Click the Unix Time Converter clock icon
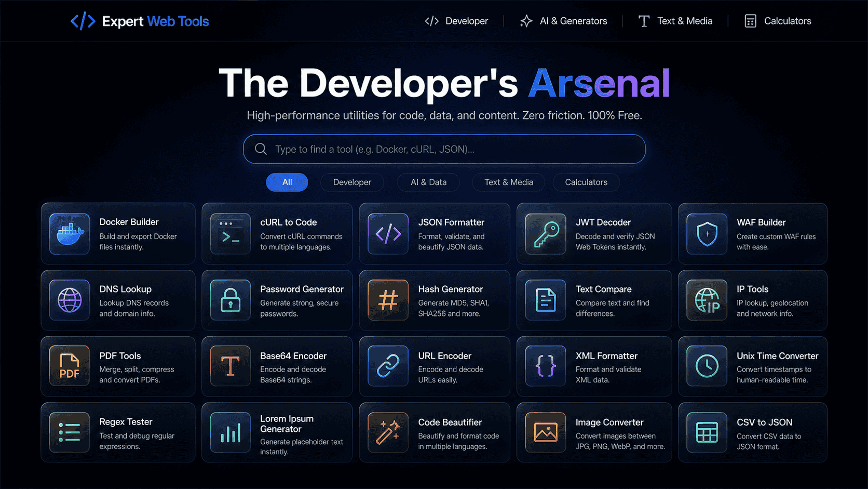The image size is (868, 489). pos(707,366)
